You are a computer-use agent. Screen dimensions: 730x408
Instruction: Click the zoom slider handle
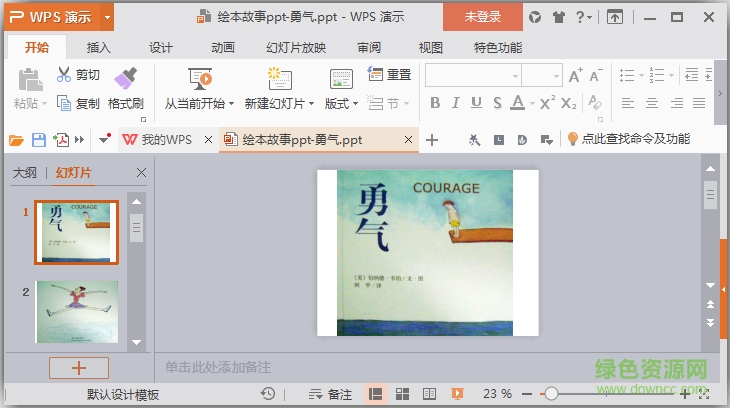point(551,394)
